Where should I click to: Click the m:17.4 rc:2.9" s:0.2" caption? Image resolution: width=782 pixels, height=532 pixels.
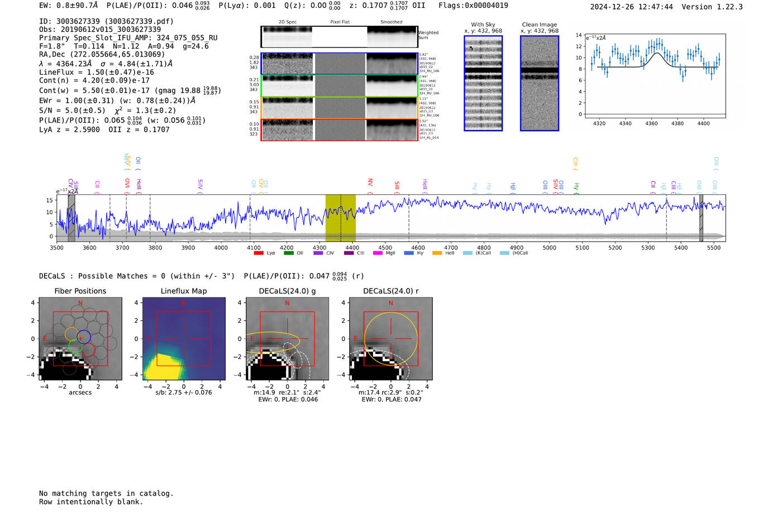[390, 392]
